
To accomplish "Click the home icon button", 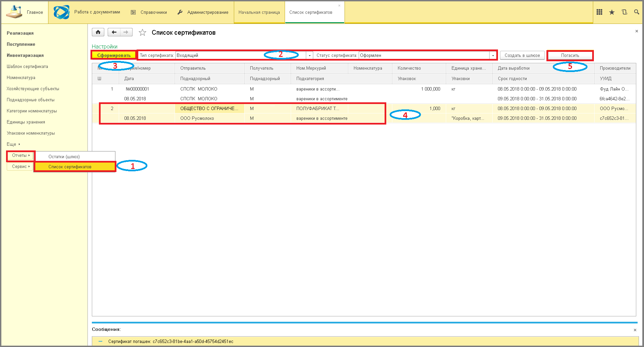I will (x=98, y=32).
